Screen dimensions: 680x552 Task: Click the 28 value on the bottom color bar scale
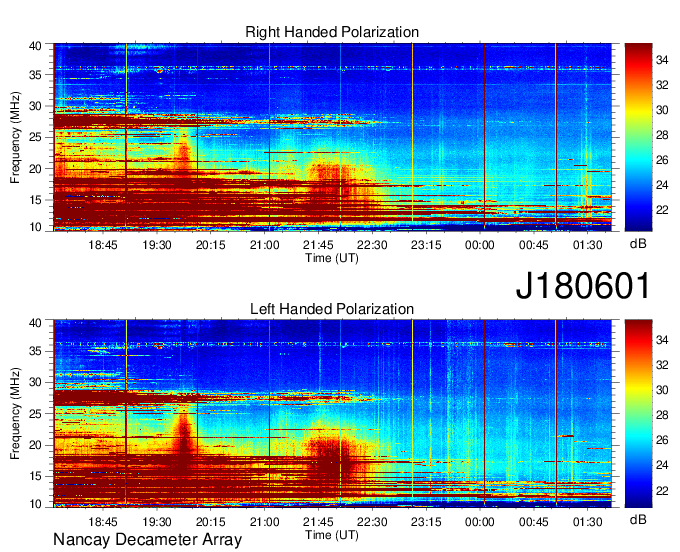662,415
